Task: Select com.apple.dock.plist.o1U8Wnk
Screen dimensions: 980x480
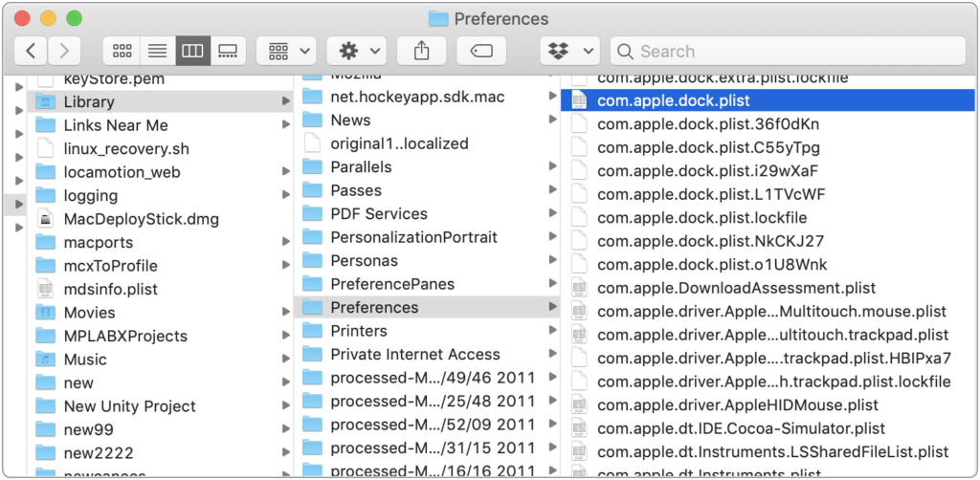Action: [768, 265]
